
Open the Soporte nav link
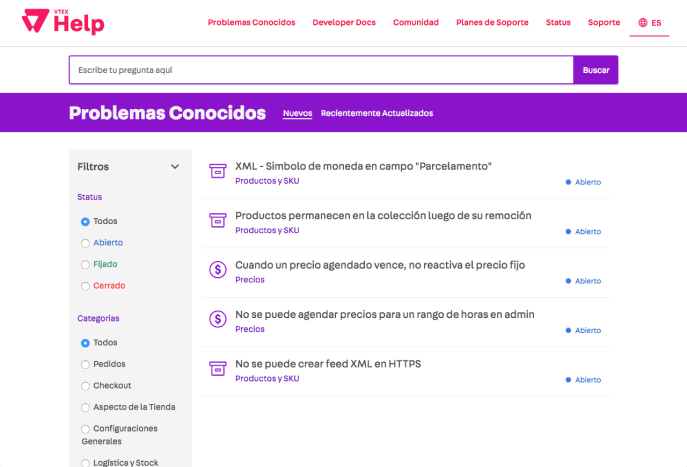click(604, 22)
